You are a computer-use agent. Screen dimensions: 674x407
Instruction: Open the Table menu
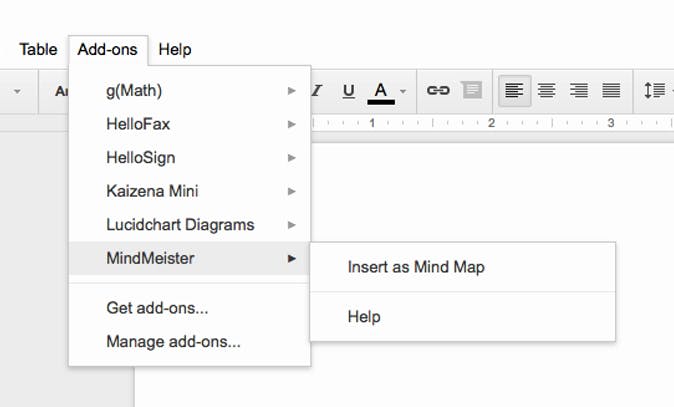coord(38,49)
